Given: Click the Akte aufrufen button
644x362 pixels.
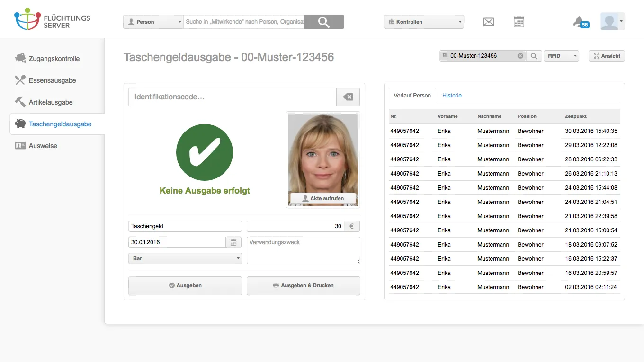Looking at the screenshot, I should point(323,198).
